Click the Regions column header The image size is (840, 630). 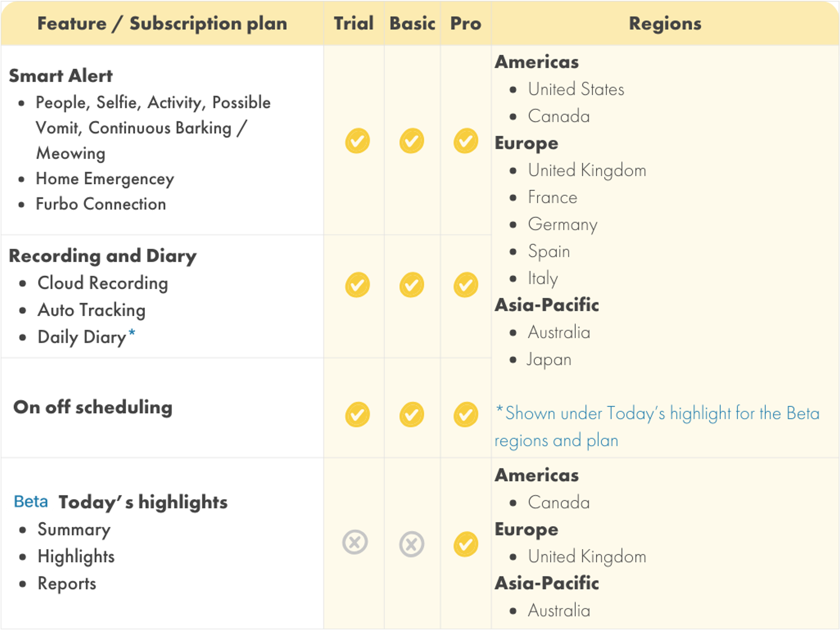coord(665,24)
